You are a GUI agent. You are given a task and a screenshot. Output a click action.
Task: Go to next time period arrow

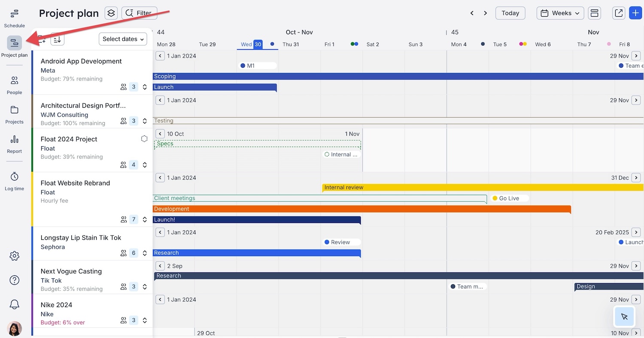pyautogui.click(x=485, y=13)
